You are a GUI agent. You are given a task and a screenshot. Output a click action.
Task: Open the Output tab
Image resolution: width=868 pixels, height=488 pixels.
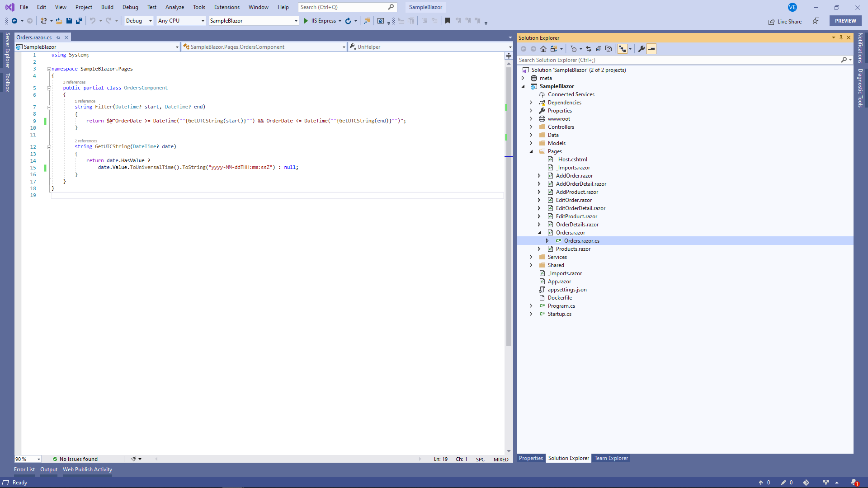tap(49, 469)
